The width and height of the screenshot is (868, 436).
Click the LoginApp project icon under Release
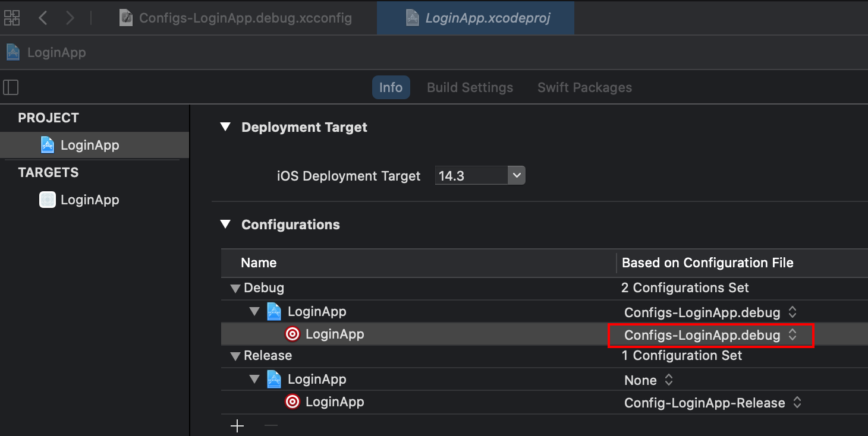(x=273, y=379)
